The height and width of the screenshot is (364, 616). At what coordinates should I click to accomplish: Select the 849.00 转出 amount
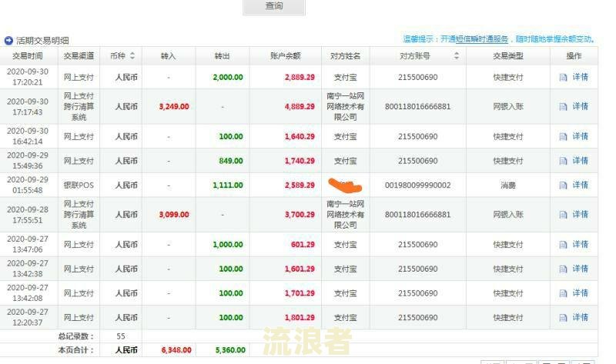coord(231,161)
